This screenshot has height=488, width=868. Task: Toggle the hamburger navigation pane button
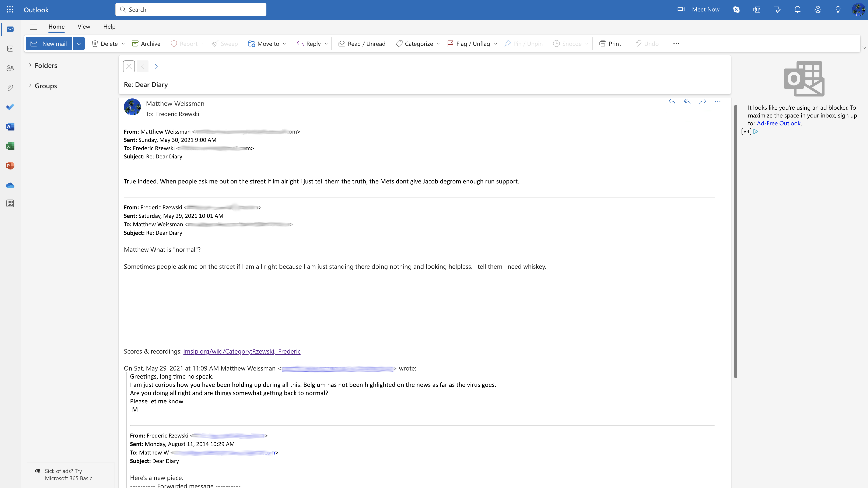click(33, 27)
